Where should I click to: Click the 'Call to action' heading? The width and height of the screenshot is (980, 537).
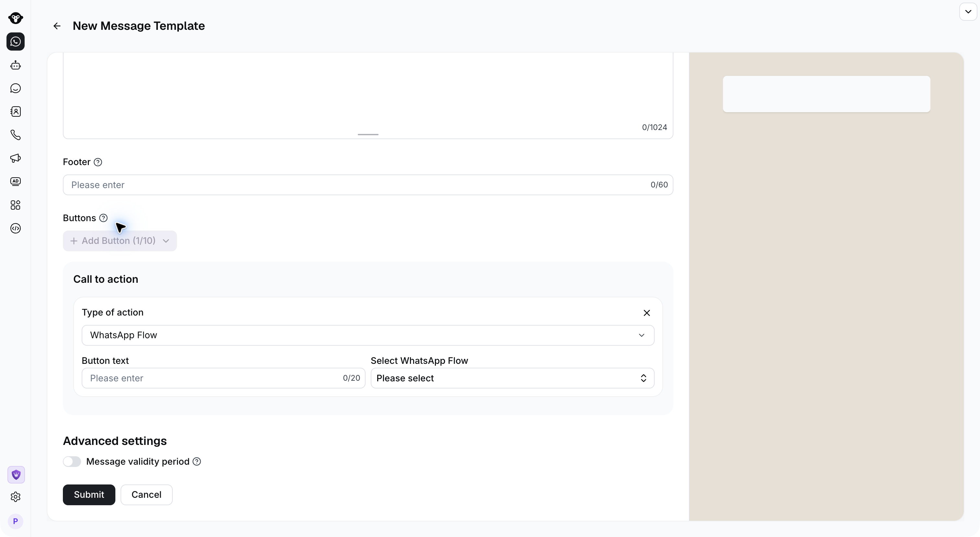(x=106, y=279)
